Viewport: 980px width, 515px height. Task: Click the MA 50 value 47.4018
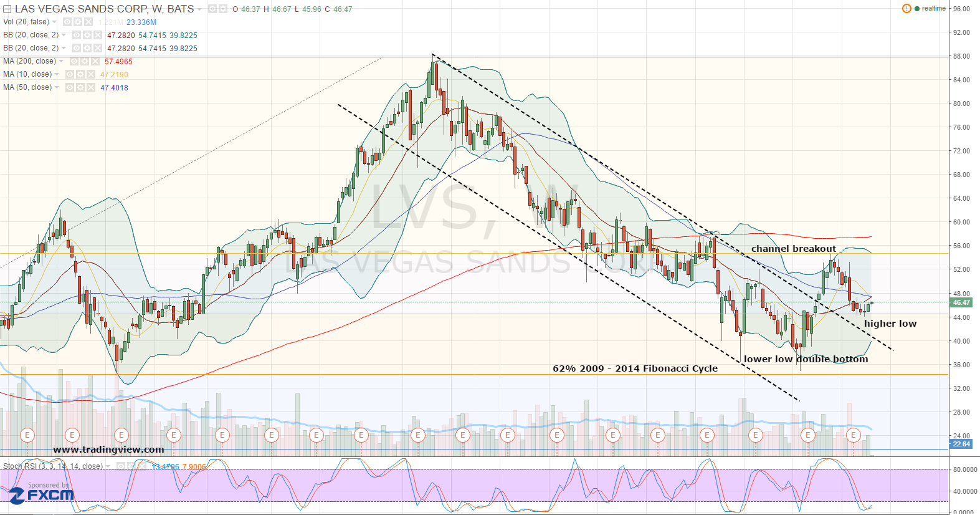pos(114,88)
